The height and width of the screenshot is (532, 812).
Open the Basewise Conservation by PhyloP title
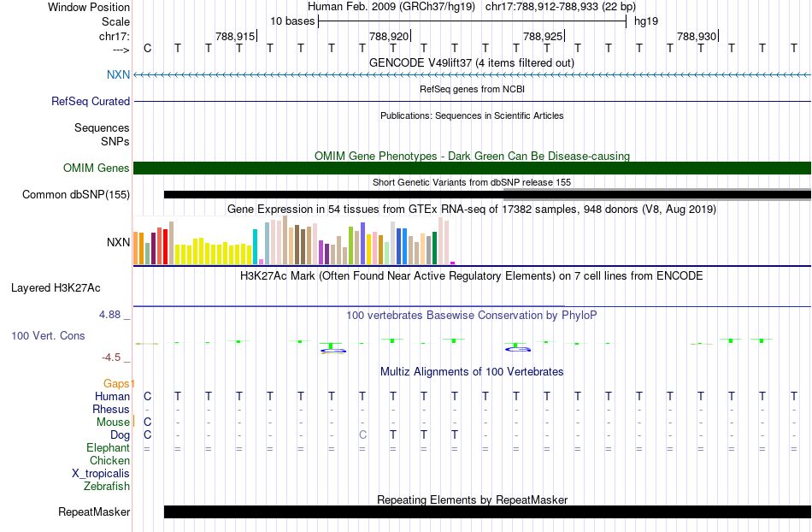pyautogui.click(x=472, y=315)
